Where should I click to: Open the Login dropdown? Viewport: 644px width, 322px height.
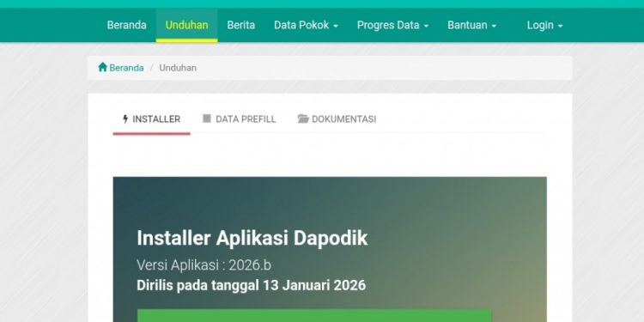[x=544, y=25]
